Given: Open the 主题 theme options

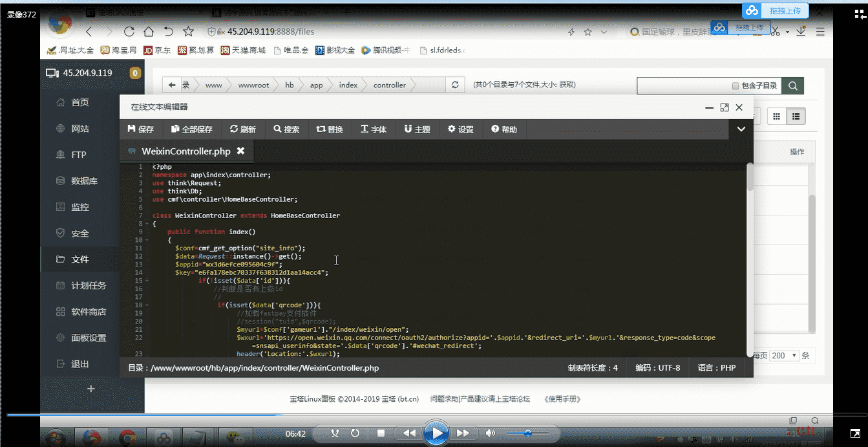Looking at the screenshot, I should pos(417,129).
